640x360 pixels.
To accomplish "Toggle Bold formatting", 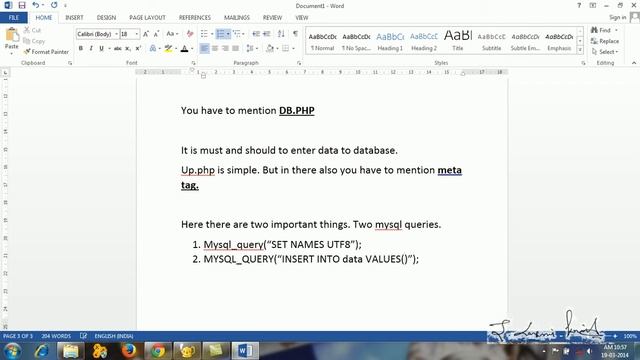I will pos(80,49).
